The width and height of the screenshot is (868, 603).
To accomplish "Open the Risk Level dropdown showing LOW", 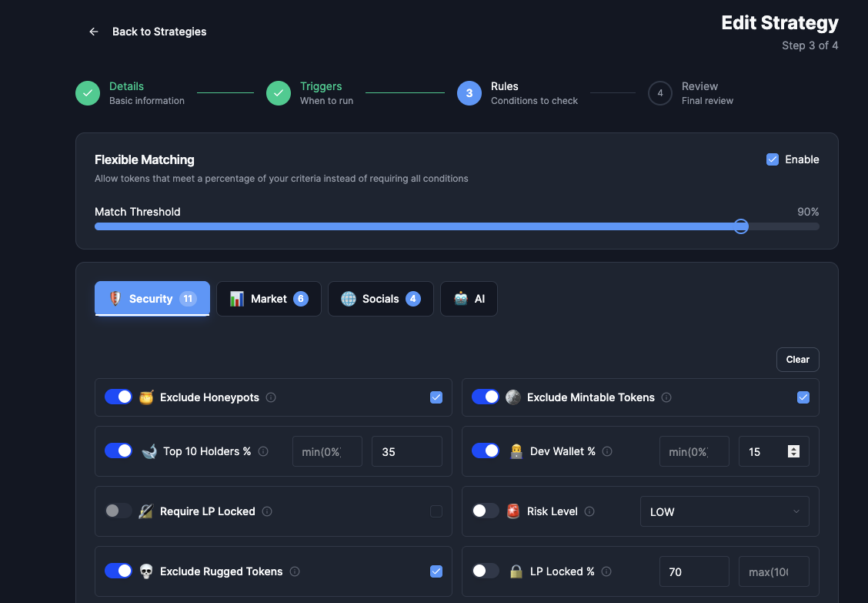I will click(724, 511).
